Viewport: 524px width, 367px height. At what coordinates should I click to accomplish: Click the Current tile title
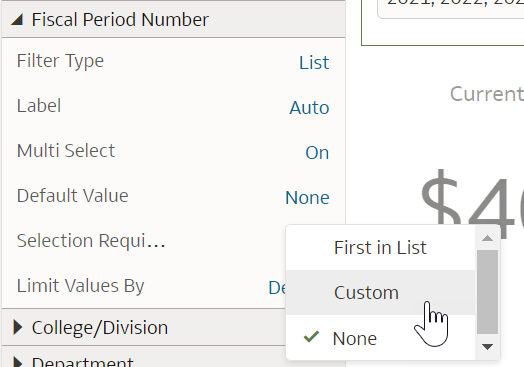pos(487,94)
